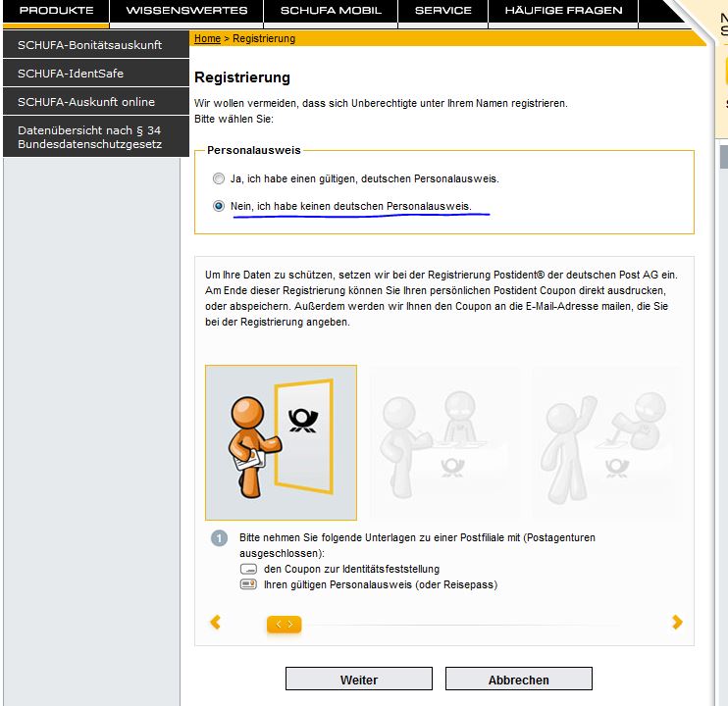Select the middle faded post counter thumbnail
This screenshot has width=728, height=706.
point(443,442)
